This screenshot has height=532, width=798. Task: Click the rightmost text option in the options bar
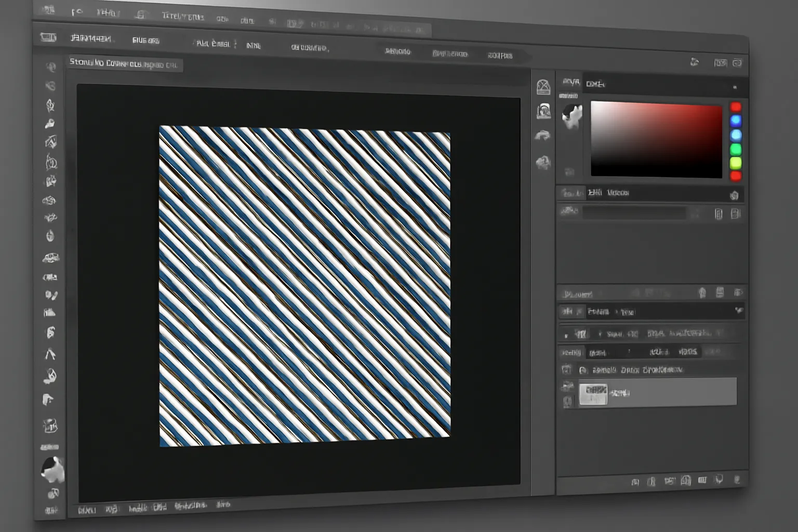(500, 56)
